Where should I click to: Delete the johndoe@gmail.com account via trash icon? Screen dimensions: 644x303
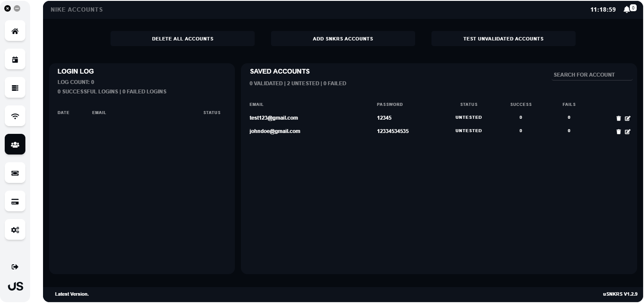pos(619,132)
